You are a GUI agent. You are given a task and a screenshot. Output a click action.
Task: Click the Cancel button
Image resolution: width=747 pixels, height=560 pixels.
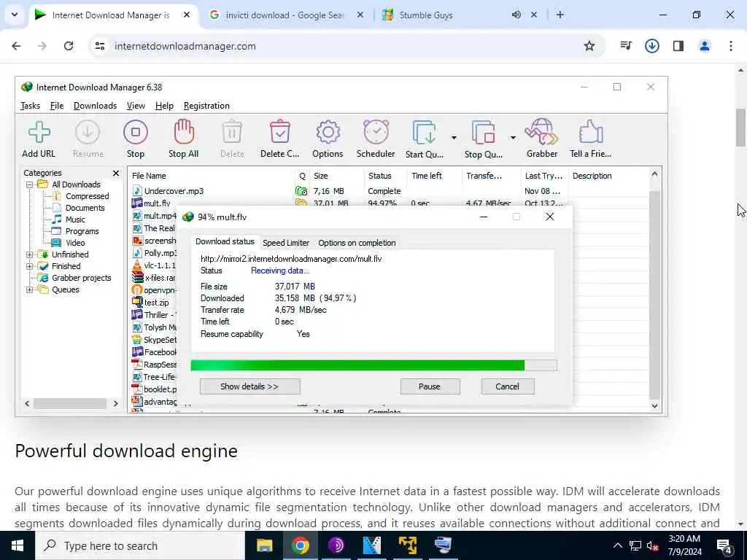pos(508,386)
